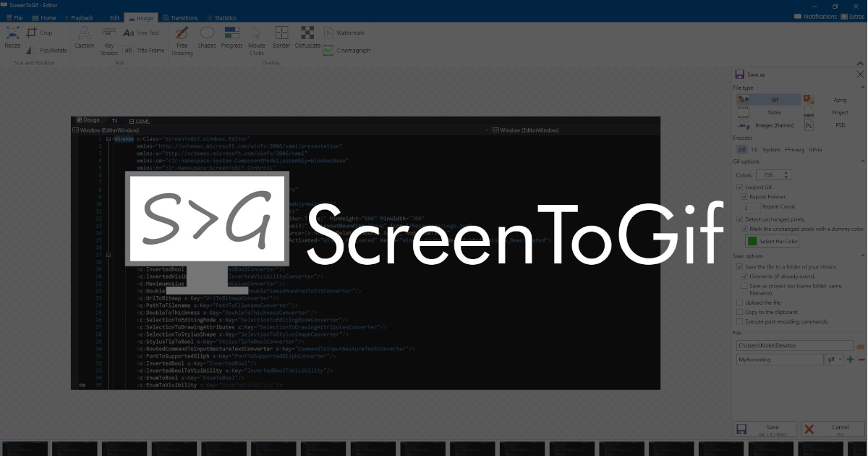
Task: Open the Mouse Clicks overlay
Action: point(257,41)
